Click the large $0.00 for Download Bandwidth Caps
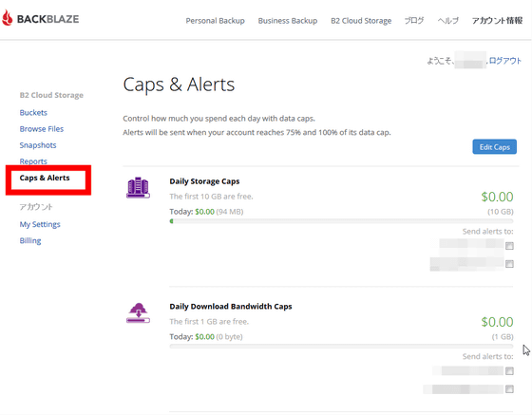Screen dimensions: 532x415 click(497, 322)
